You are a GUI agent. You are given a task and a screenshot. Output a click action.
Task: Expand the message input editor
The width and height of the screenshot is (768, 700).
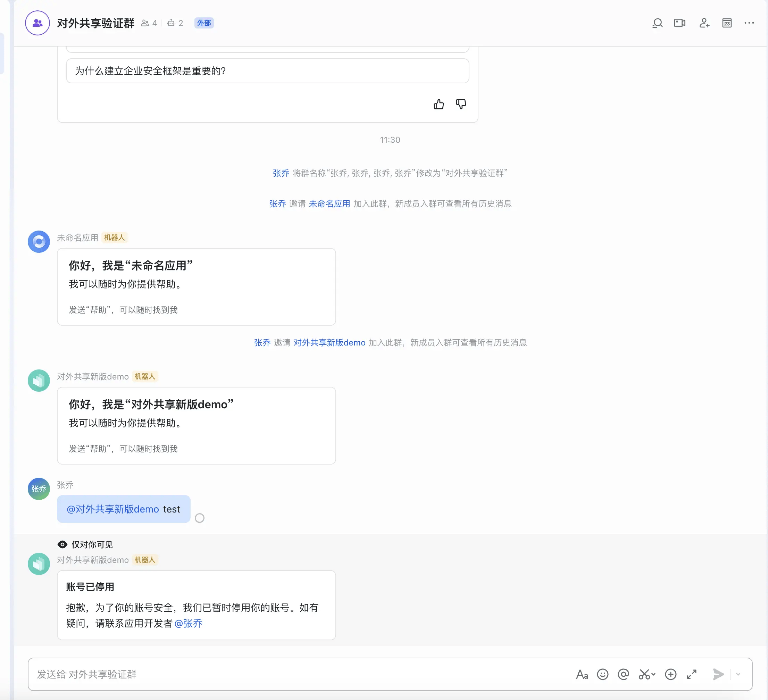point(691,674)
